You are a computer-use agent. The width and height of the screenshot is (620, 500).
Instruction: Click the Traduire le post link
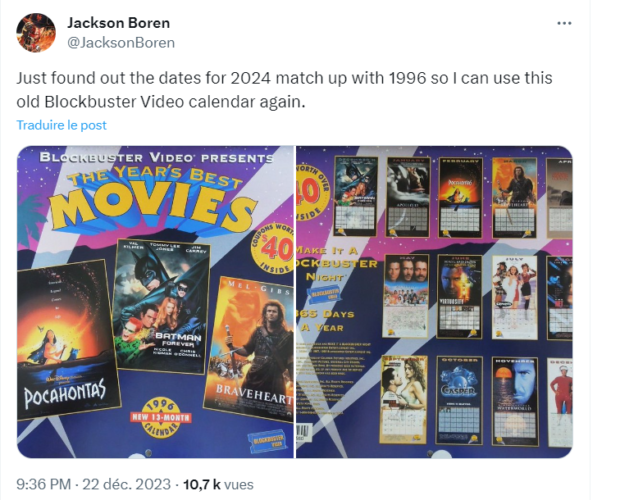[62, 125]
